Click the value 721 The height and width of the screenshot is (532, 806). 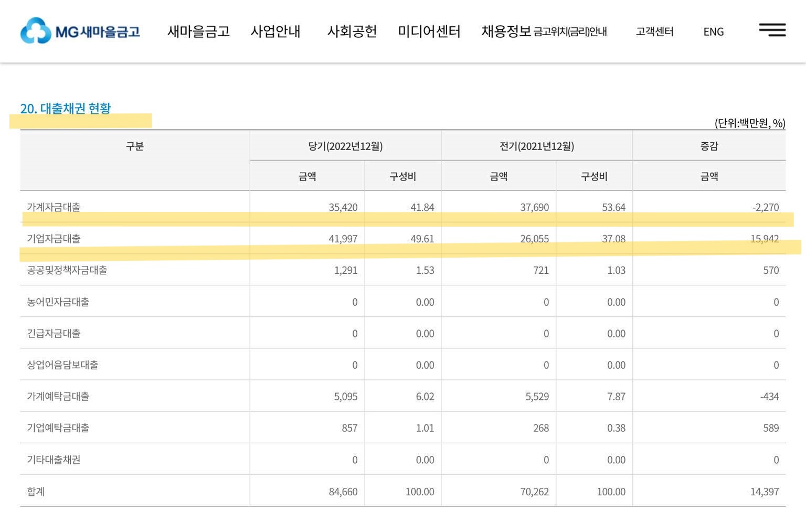pos(541,271)
